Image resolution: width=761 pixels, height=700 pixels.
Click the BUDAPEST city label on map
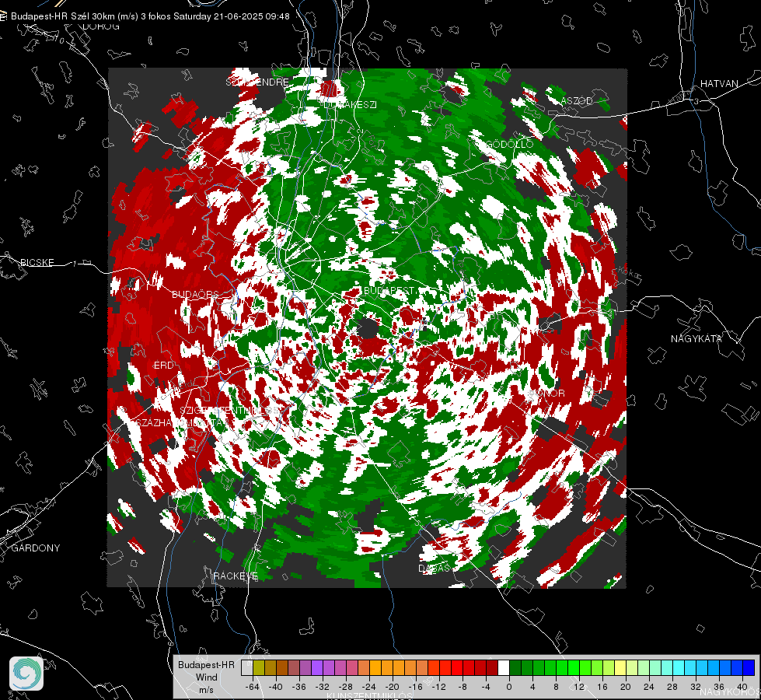(x=389, y=290)
